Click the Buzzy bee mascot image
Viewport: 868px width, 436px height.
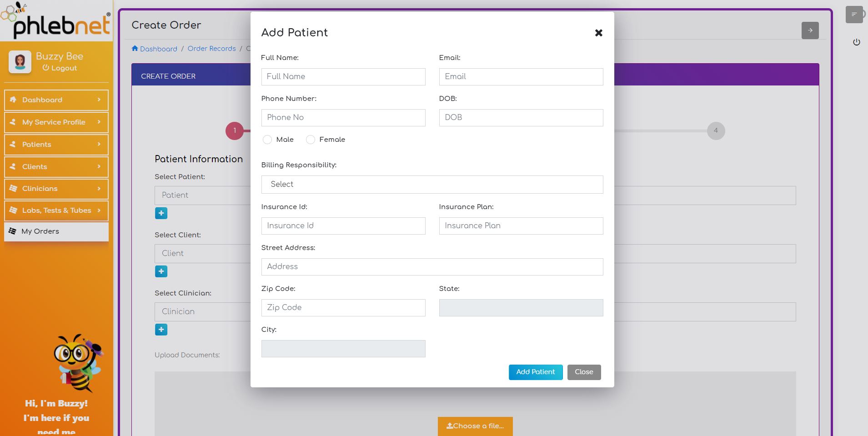point(78,363)
